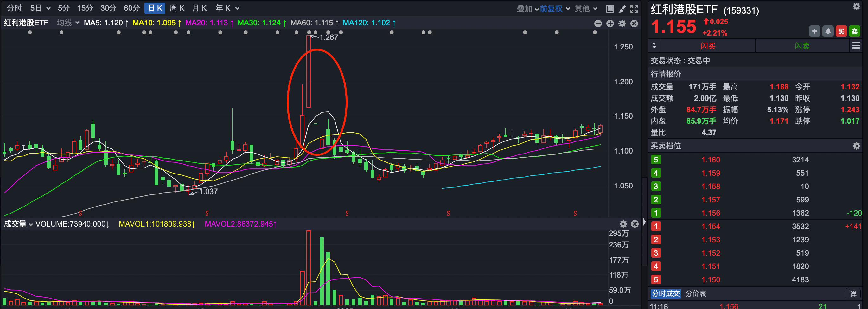Viewport: 868px width, 309px height.
Task: Collapse the quote panel with side arrow
Action: pos(644,222)
